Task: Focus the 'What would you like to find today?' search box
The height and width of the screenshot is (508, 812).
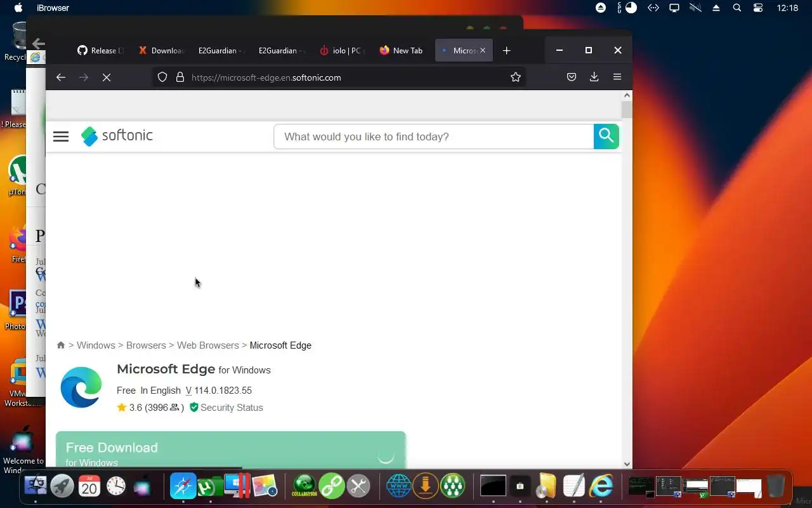Action: [434, 137]
